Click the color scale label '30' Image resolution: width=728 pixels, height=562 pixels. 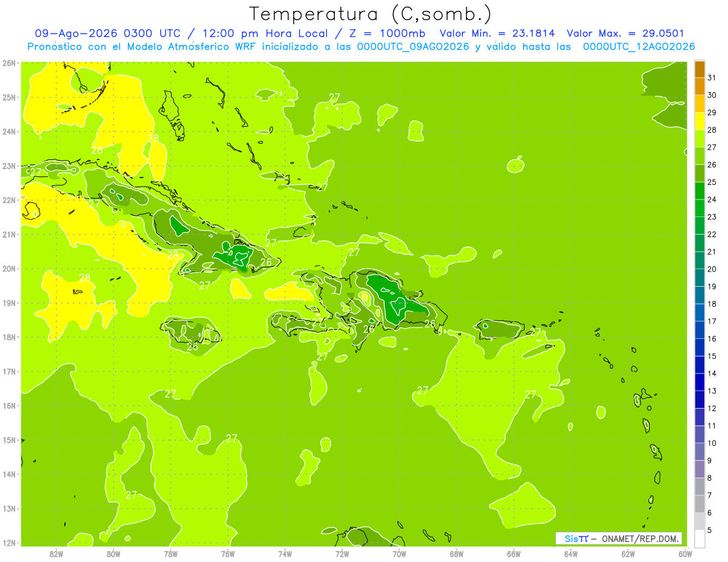(712, 95)
